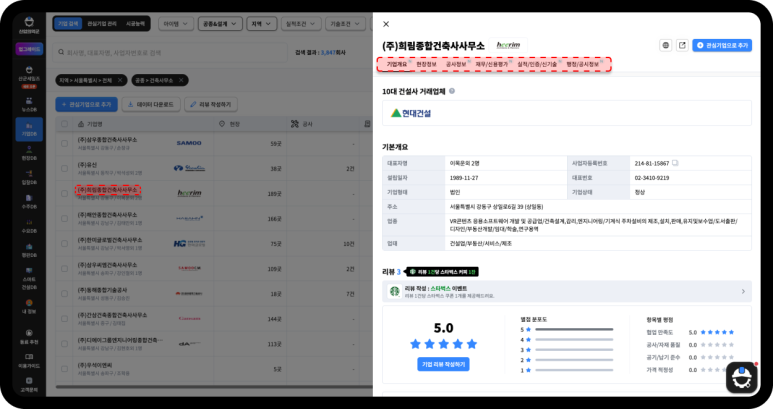Open 입찰DB in the left sidebar

coord(29,177)
